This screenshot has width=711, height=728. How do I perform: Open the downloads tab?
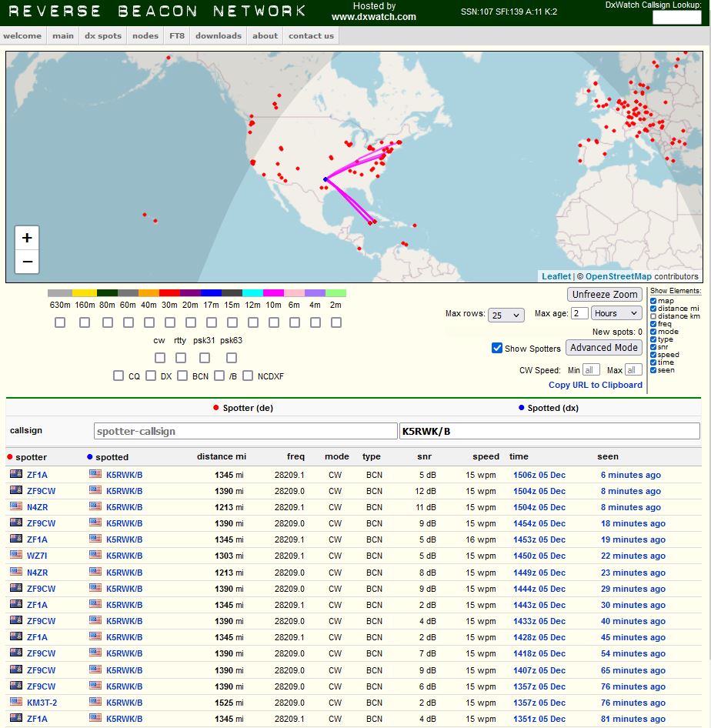[x=218, y=35]
